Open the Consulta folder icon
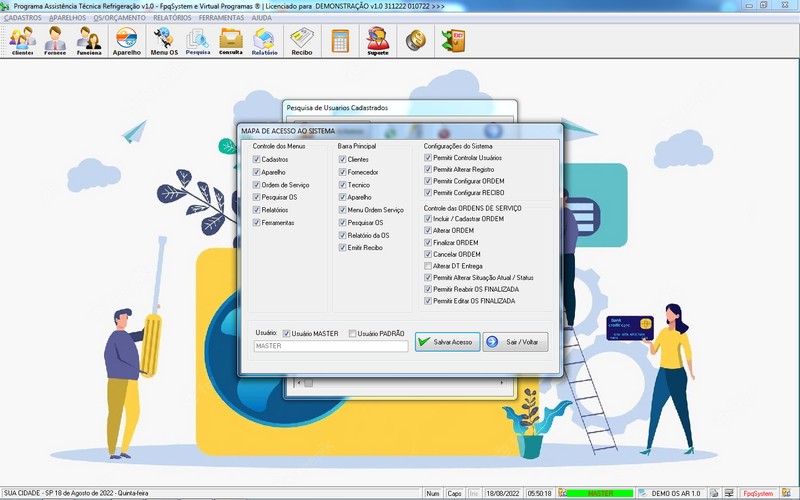Screen dimensions: 800x500 (231, 40)
